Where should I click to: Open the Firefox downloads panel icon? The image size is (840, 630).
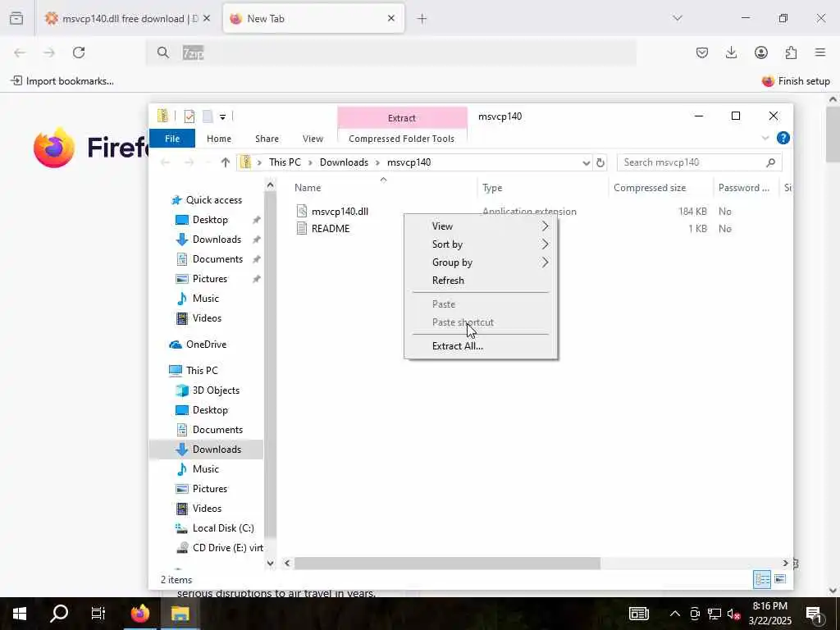click(731, 52)
